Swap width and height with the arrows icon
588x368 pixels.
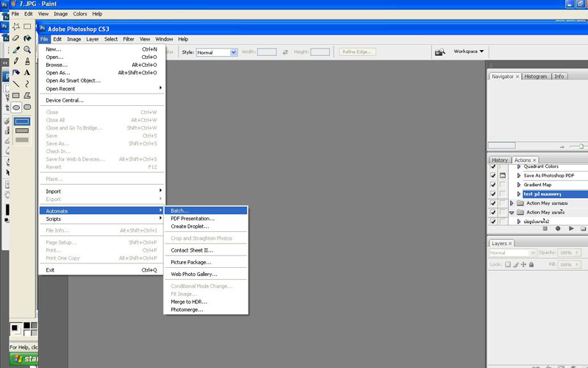(x=285, y=52)
